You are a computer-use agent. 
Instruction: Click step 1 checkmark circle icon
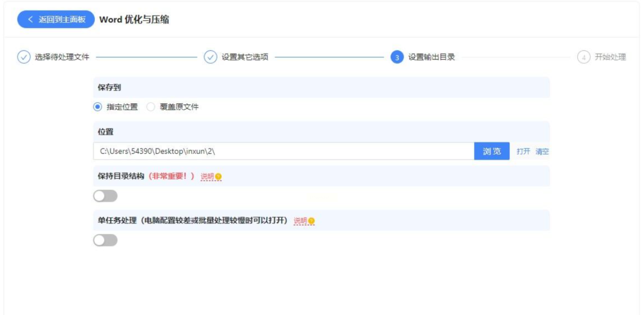pyautogui.click(x=24, y=57)
